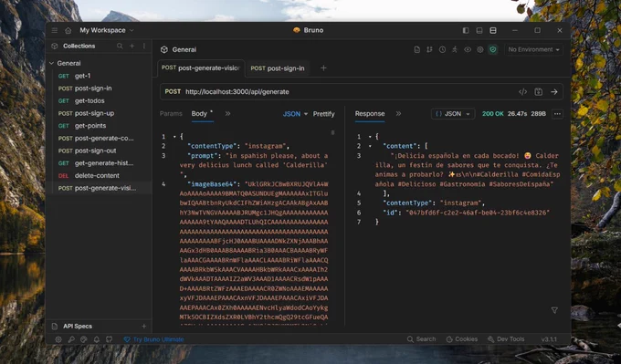The image size is (621, 364).
Task: Switch to post-generate-vision tab
Action: (201, 68)
